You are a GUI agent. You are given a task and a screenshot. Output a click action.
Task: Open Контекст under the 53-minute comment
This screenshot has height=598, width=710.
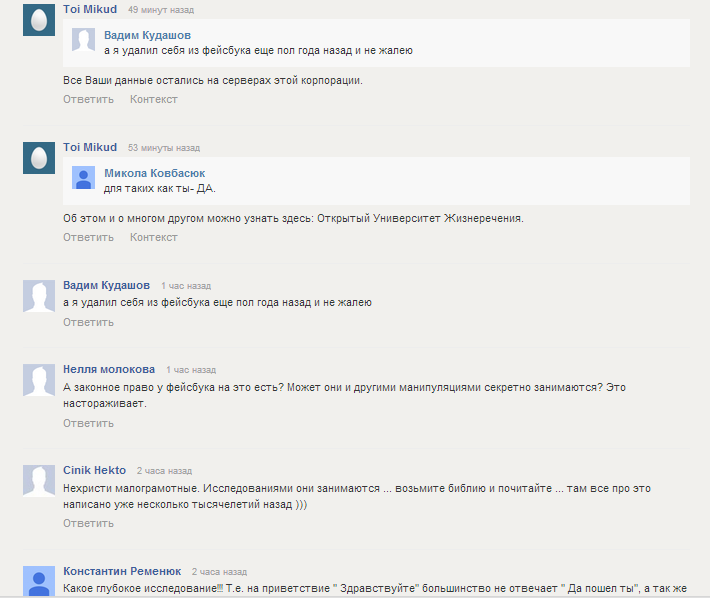pyautogui.click(x=154, y=237)
